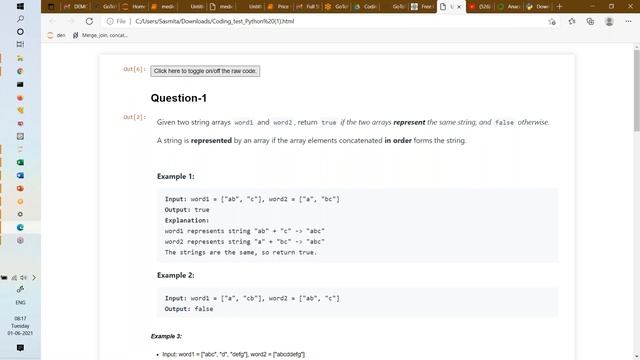Open Task View on the taskbar
Viewport: 640px width, 360px height.
[20, 44]
